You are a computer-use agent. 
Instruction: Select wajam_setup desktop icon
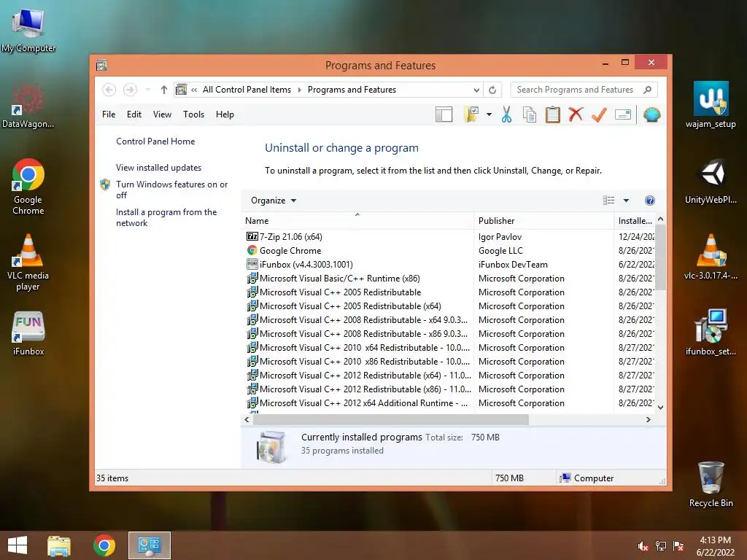pos(711,105)
